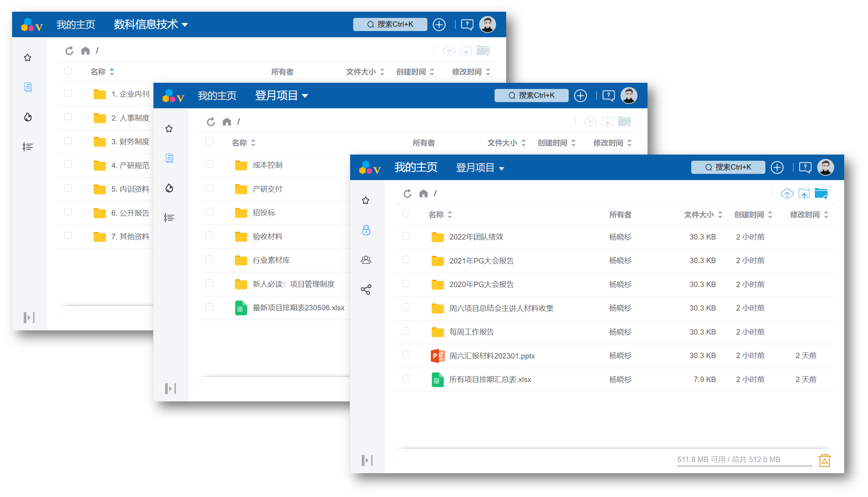Click the team members icon in front sidebar

coord(366,260)
